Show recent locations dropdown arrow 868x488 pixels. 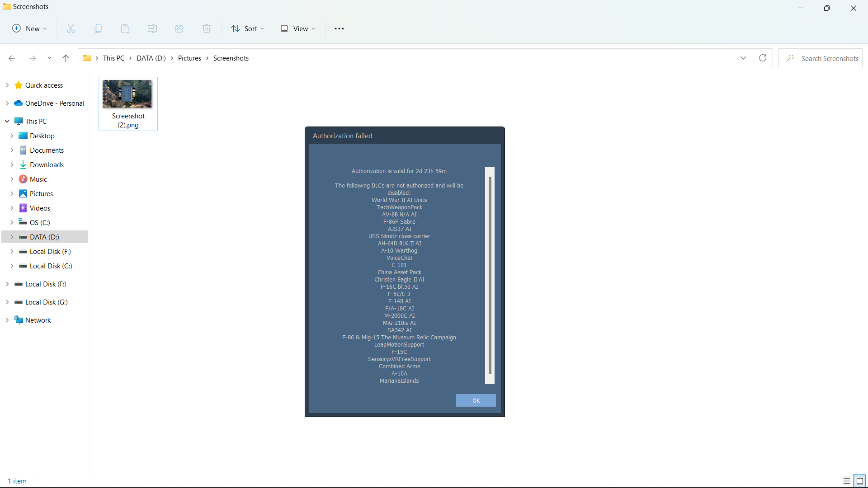coord(49,58)
